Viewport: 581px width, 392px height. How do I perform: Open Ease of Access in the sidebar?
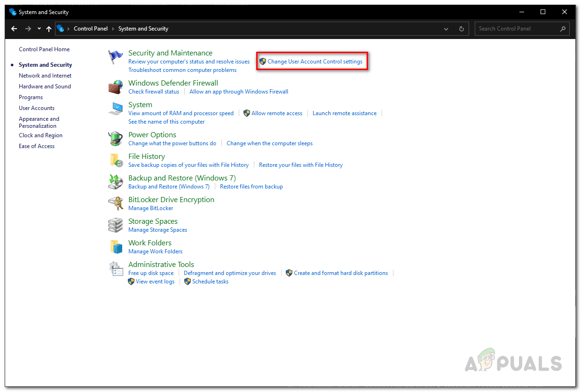tap(37, 146)
